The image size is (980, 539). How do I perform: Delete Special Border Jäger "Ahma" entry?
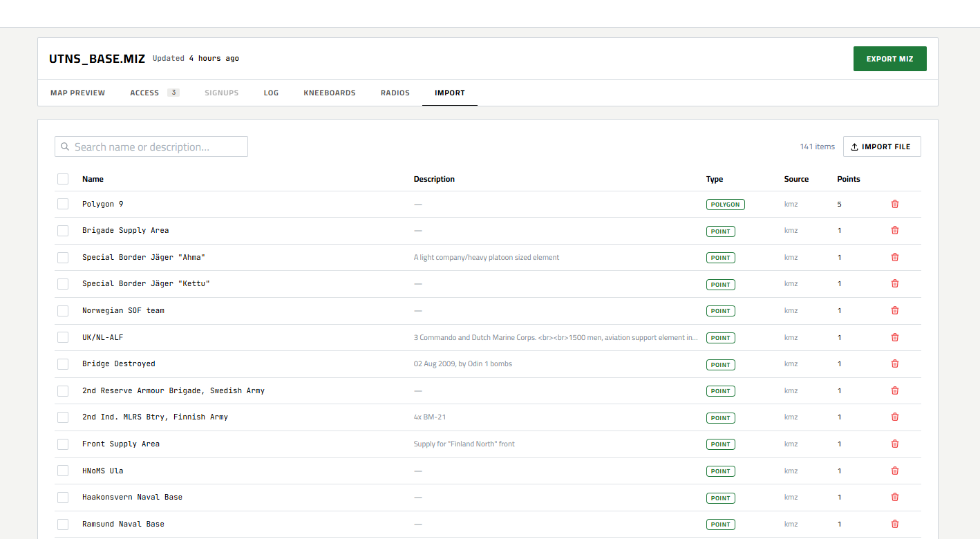895,257
